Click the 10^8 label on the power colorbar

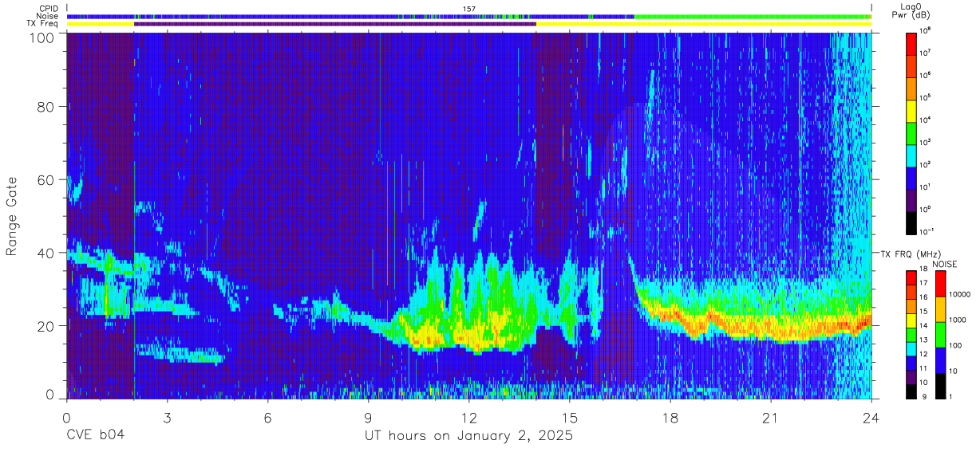pyautogui.click(x=925, y=30)
